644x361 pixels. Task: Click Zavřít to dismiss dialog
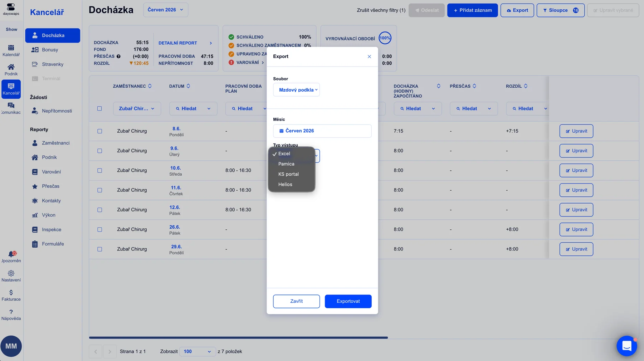pyautogui.click(x=297, y=301)
